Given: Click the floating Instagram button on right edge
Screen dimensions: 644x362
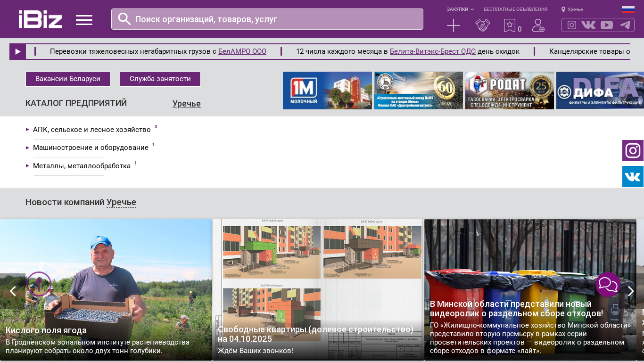Looking at the screenshot, I should tap(633, 151).
